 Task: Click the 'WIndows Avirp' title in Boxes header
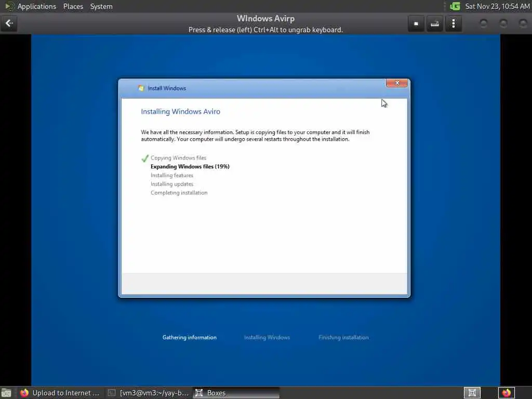click(265, 18)
